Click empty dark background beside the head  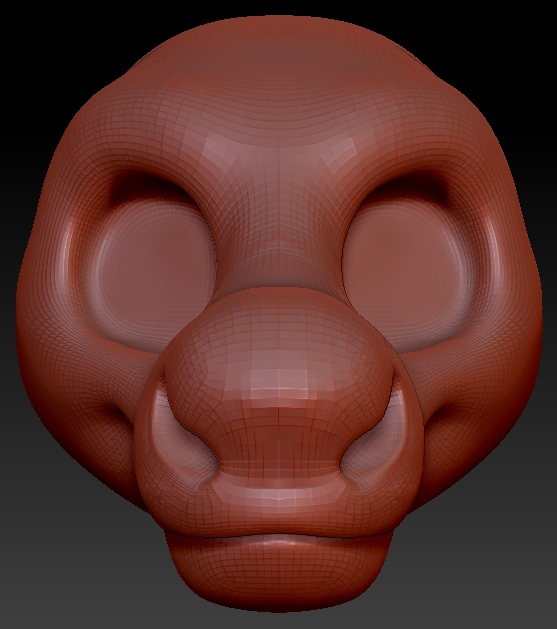pyautogui.click(x=40, y=60)
